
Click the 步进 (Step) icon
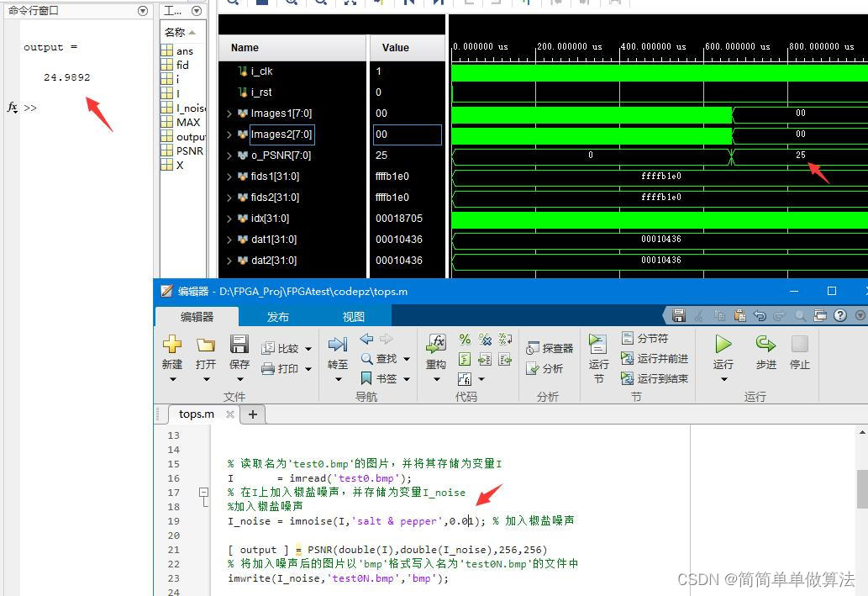tap(765, 344)
